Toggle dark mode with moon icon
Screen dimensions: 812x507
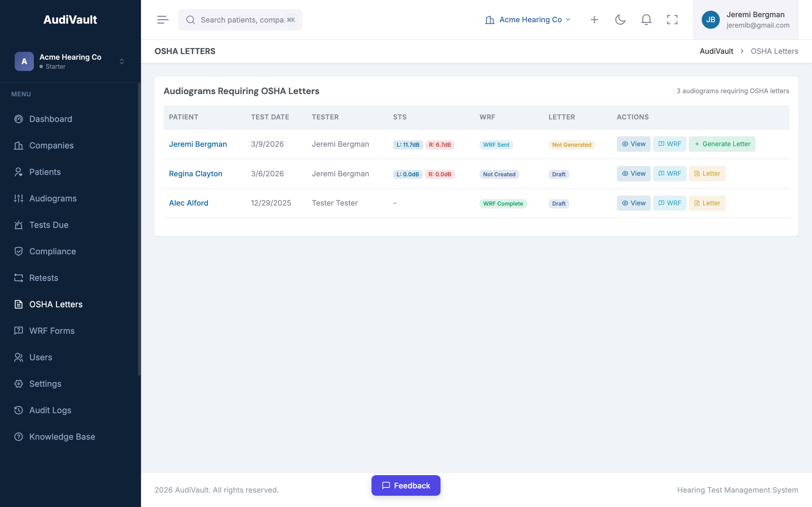tap(620, 20)
